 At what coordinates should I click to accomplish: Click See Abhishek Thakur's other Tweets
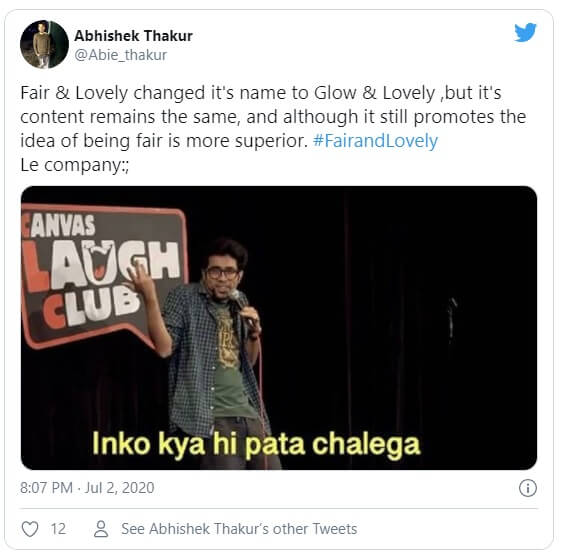click(x=239, y=529)
